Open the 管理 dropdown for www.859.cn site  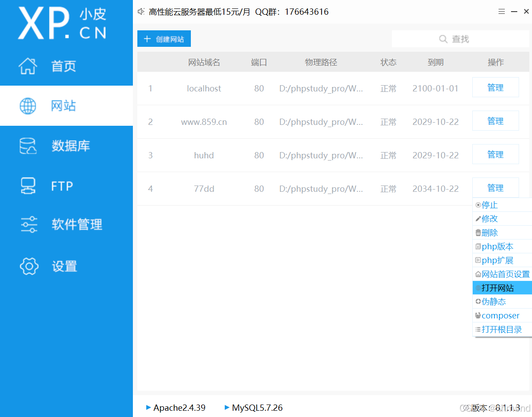click(495, 120)
